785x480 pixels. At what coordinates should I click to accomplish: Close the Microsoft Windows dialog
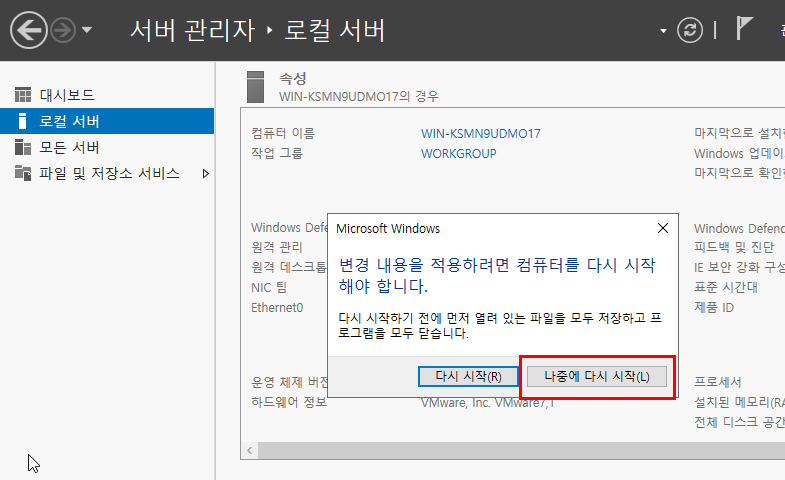click(663, 228)
